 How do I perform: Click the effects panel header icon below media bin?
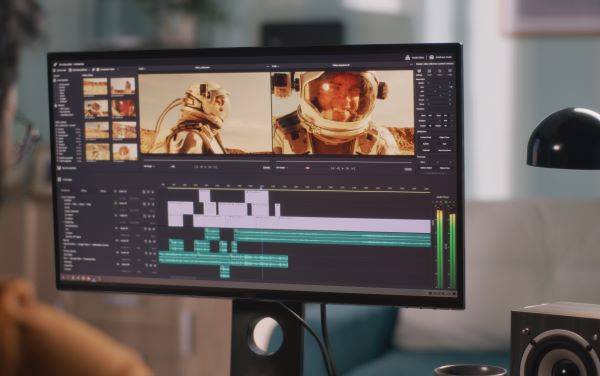pyautogui.click(x=59, y=168)
